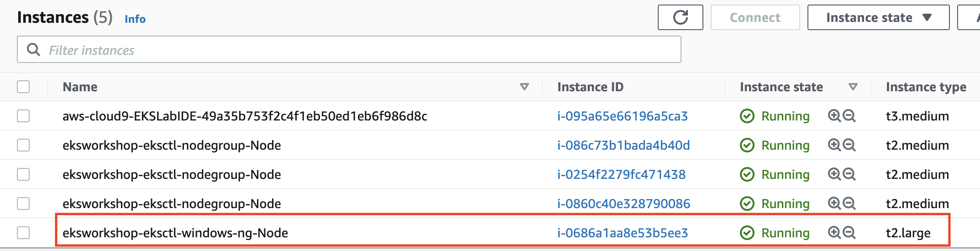The height and width of the screenshot is (251, 980).
Task: Click Instance state column sort arrow
Action: (853, 87)
